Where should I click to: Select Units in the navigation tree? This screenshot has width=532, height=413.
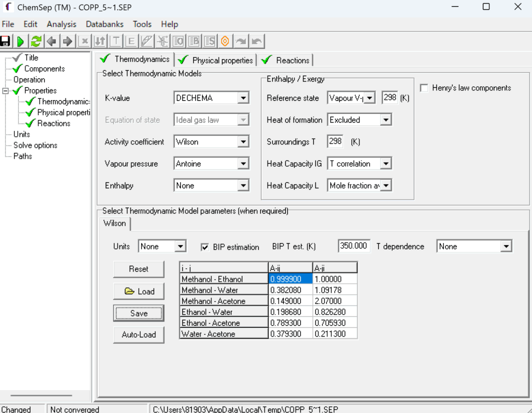pos(22,135)
